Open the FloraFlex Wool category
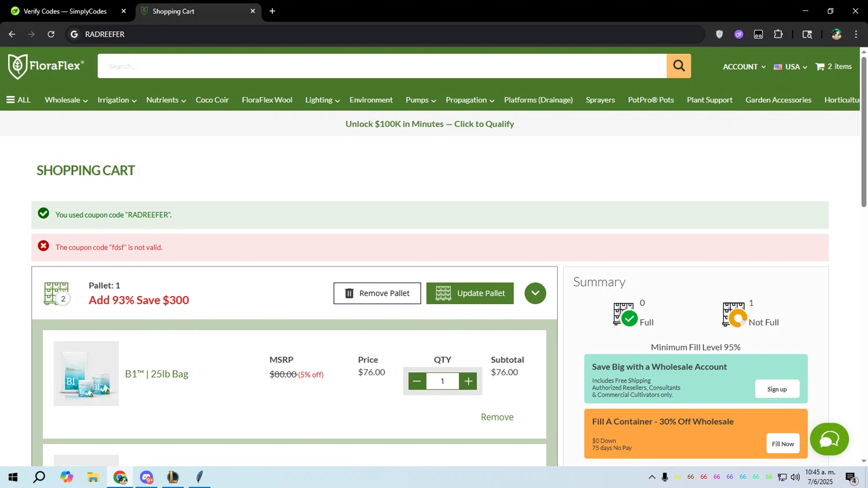This screenshot has height=488, width=868. 267,100
